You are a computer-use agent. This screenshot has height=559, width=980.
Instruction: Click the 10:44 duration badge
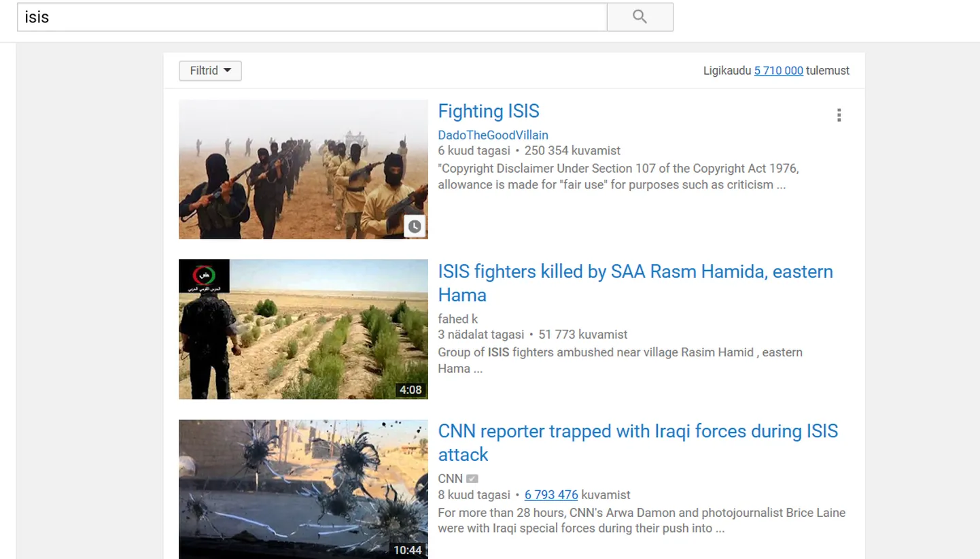point(408,550)
